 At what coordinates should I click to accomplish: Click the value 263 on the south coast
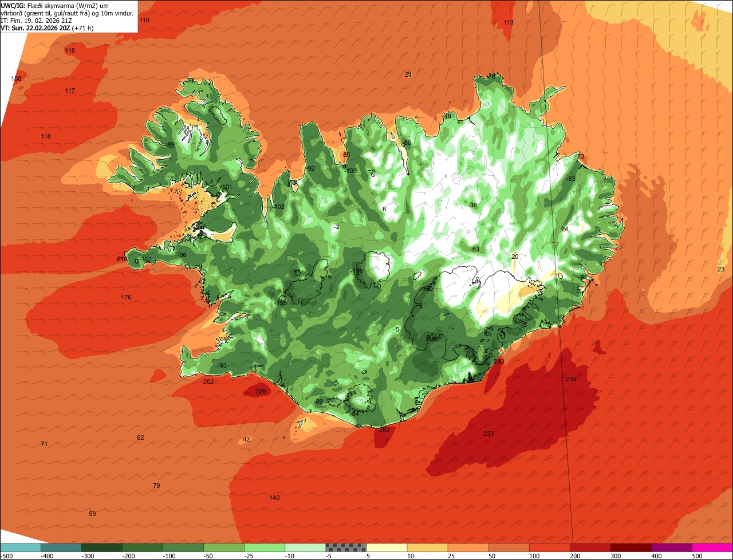coord(384,429)
